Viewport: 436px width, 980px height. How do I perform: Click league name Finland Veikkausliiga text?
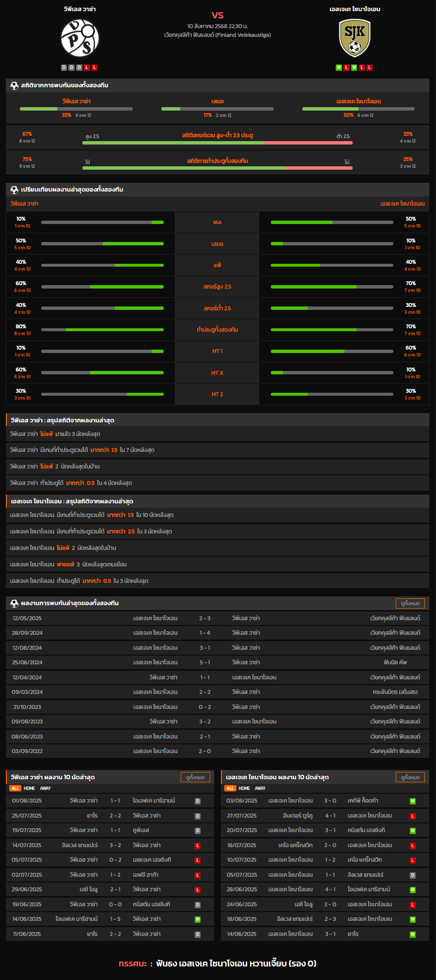point(218,35)
